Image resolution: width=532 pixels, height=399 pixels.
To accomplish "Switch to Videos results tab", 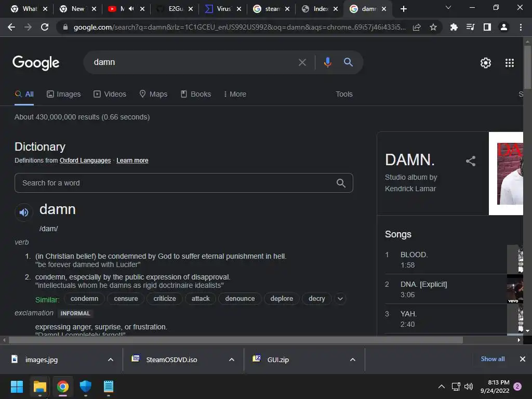I will [110, 95].
